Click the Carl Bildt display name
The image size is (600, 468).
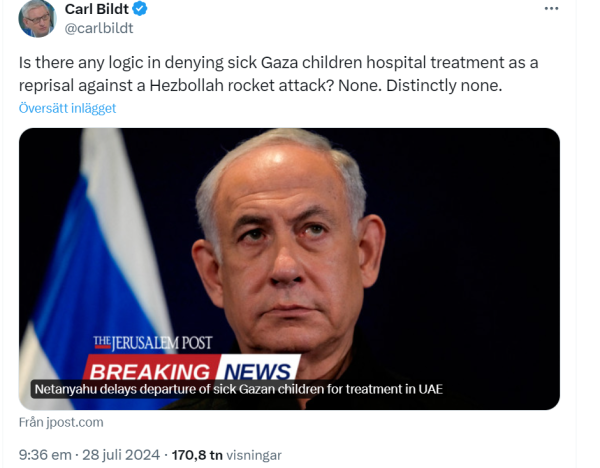96,9
